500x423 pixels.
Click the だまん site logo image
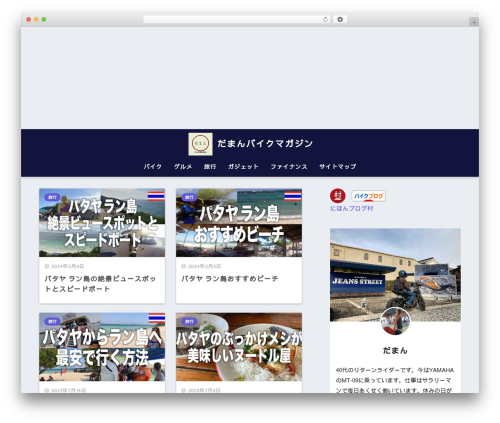tap(200, 144)
